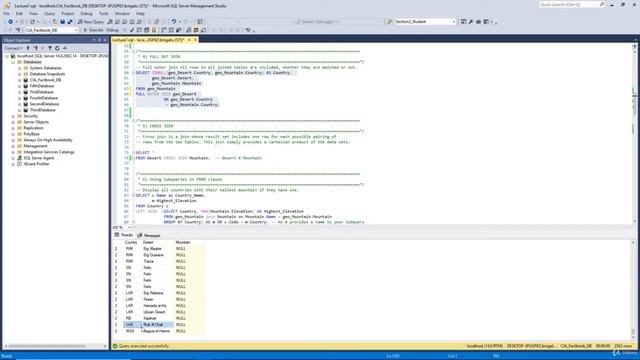This screenshot has height=360, width=640.
Task: Select the Integration Services Catalogs folder
Action: pos(49,152)
